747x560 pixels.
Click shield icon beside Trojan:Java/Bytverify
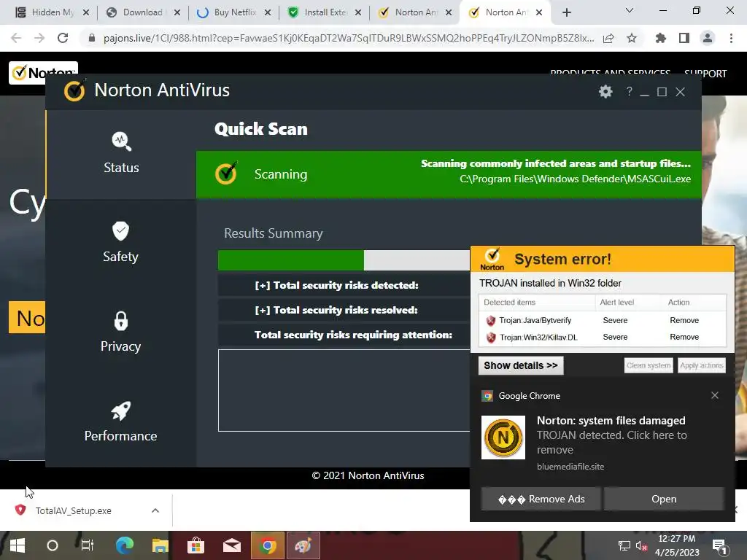[490, 321]
